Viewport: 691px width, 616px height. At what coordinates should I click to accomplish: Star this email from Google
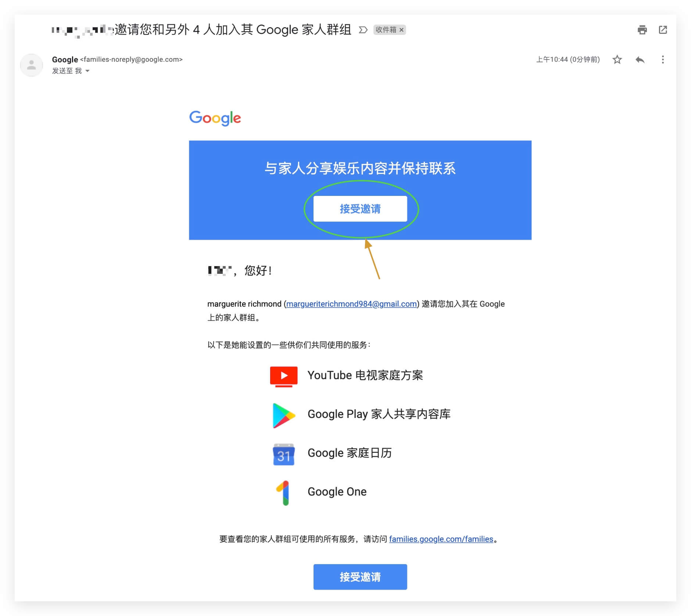pyautogui.click(x=617, y=60)
